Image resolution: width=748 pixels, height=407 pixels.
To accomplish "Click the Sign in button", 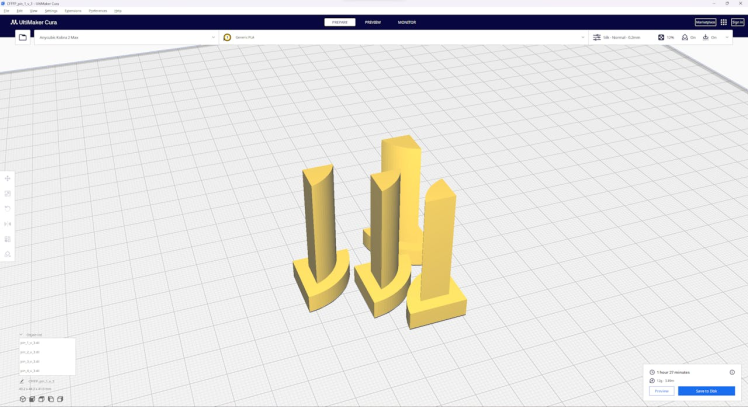I will click(x=738, y=22).
